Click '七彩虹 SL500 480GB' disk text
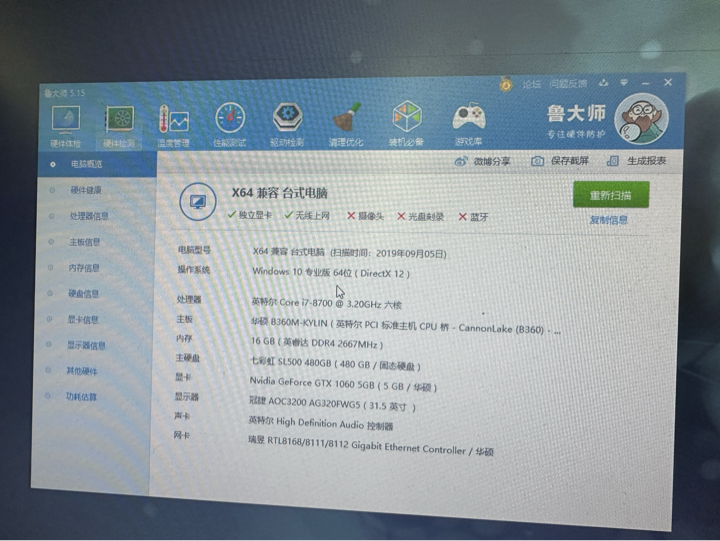Screen dimensions: 720x541 click(x=290, y=362)
